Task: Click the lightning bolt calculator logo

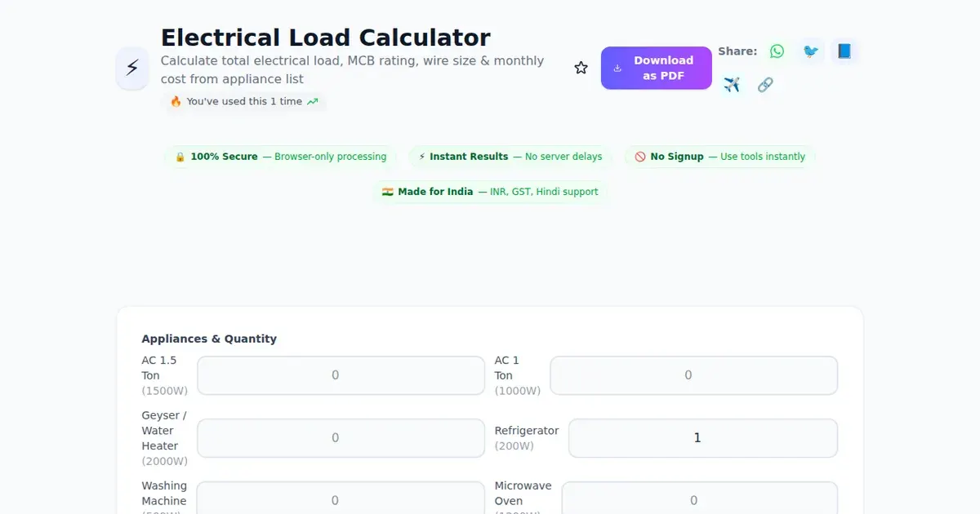Action: coord(132,68)
